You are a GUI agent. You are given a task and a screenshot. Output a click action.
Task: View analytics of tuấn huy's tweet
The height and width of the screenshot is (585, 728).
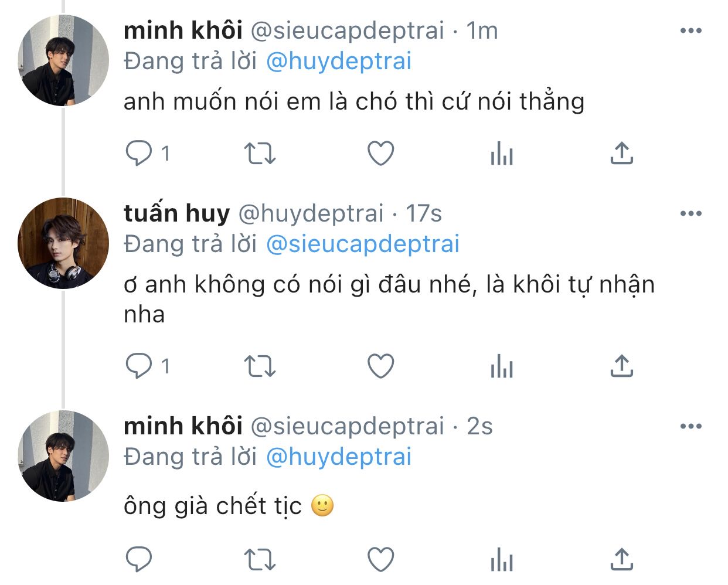point(501,368)
